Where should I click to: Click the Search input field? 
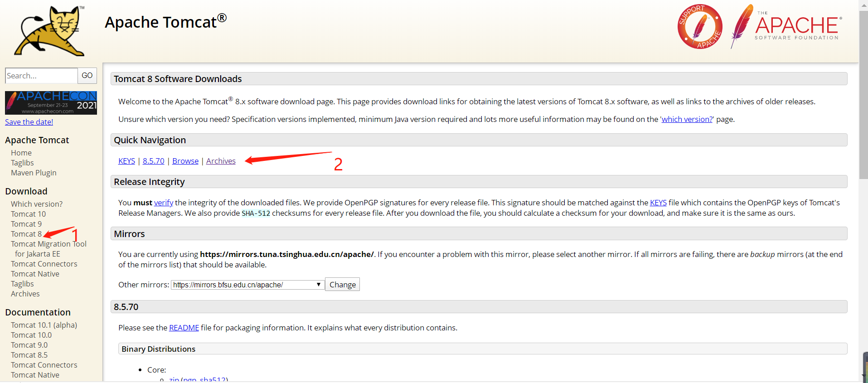point(41,76)
